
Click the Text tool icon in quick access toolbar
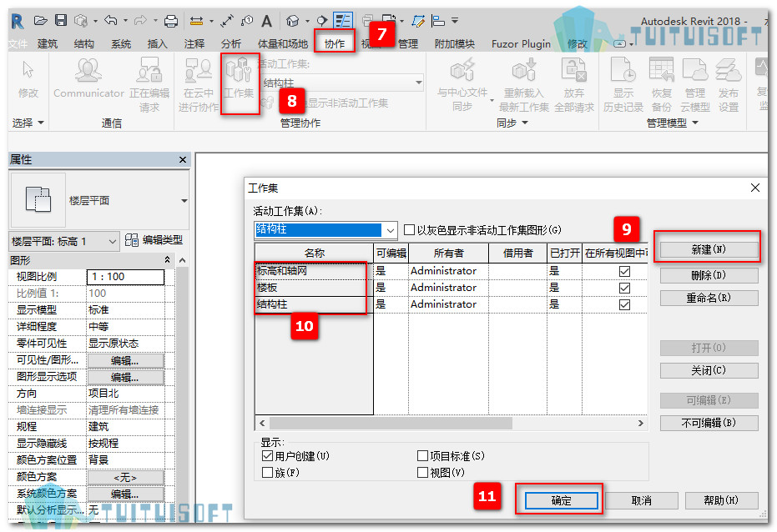[267, 21]
